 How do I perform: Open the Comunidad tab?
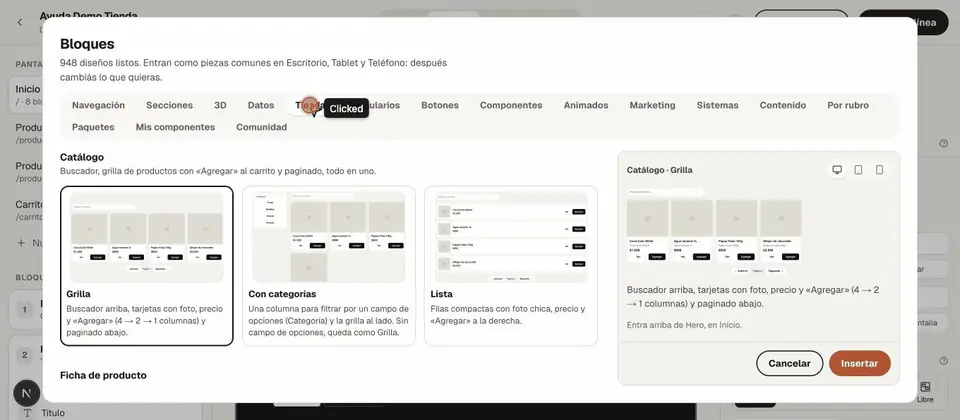[261, 127]
